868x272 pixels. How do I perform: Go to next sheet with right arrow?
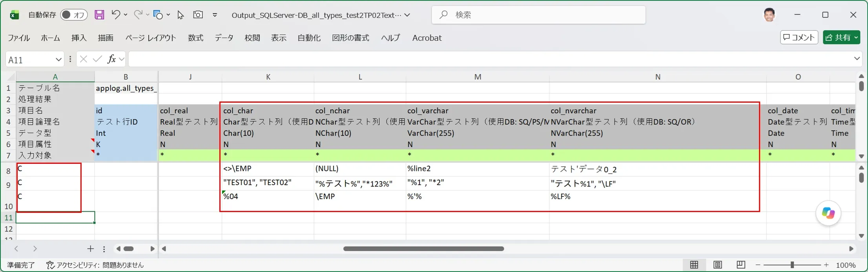pyautogui.click(x=35, y=248)
